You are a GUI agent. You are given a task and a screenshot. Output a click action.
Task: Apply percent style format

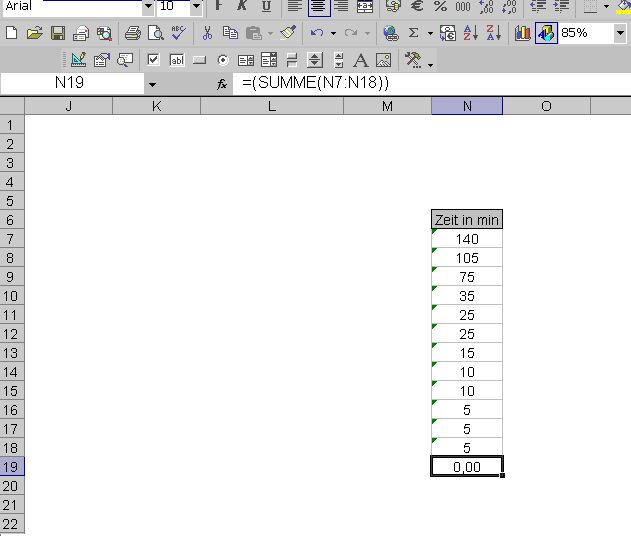click(440, 6)
